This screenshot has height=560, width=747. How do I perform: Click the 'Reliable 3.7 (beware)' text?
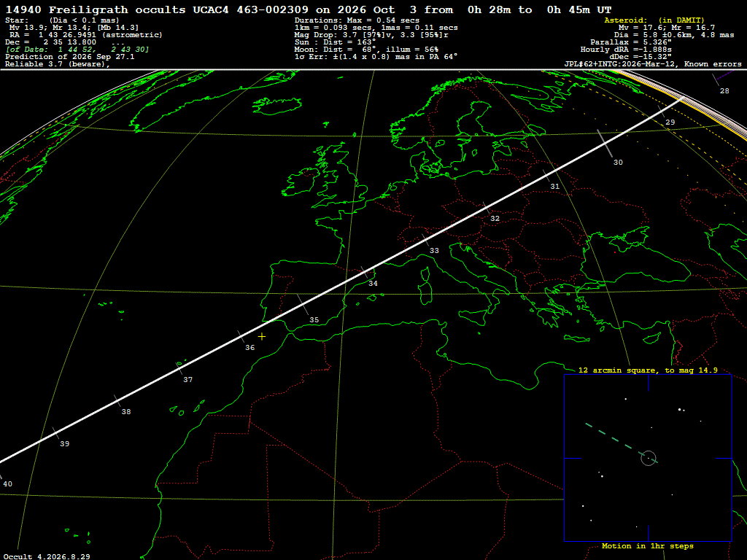click(x=57, y=64)
